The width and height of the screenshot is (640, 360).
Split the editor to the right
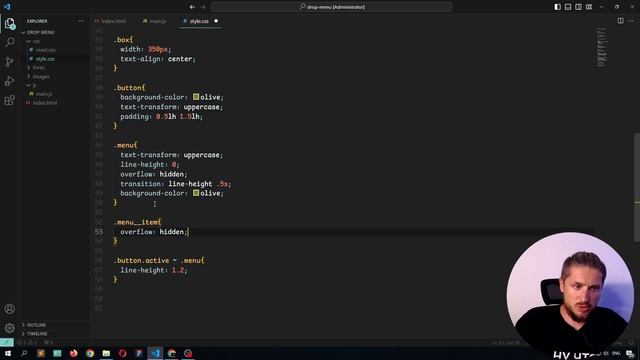coord(620,21)
